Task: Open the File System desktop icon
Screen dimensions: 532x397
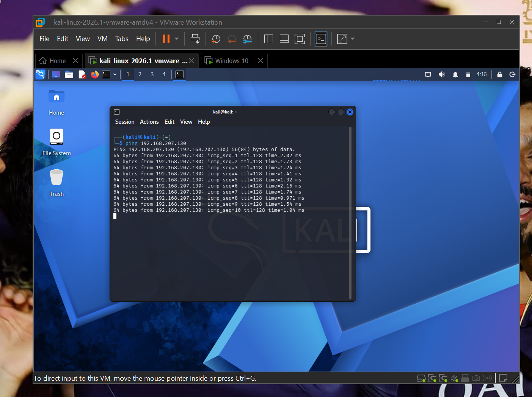Action: [x=56, y=142]
